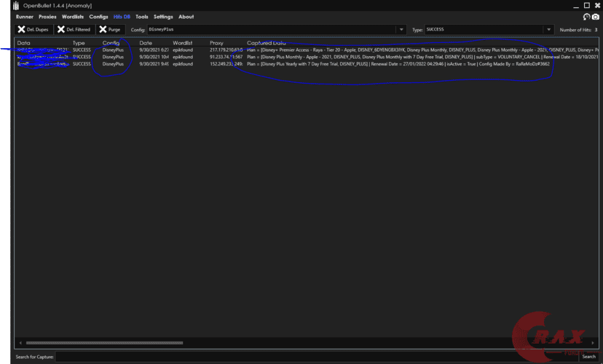The width and height of the screenshot is (603, 364).
Task: Click the log icon beside the camera
Action: coord(586,17)
